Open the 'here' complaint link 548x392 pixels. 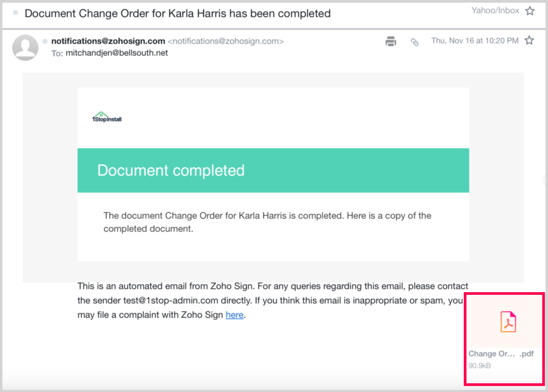point(234,315)
